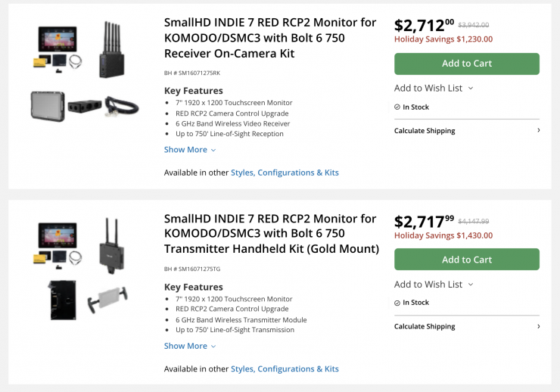Click the Receiver Kit accessories bottom image
The width and height of the screenshot is (560, 392).
tap(85, 108)
